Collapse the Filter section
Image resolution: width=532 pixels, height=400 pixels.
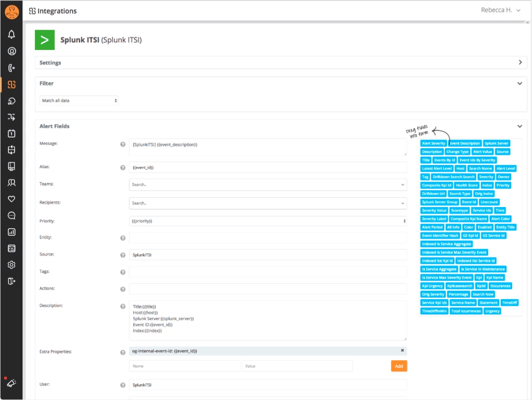(520, 83)
